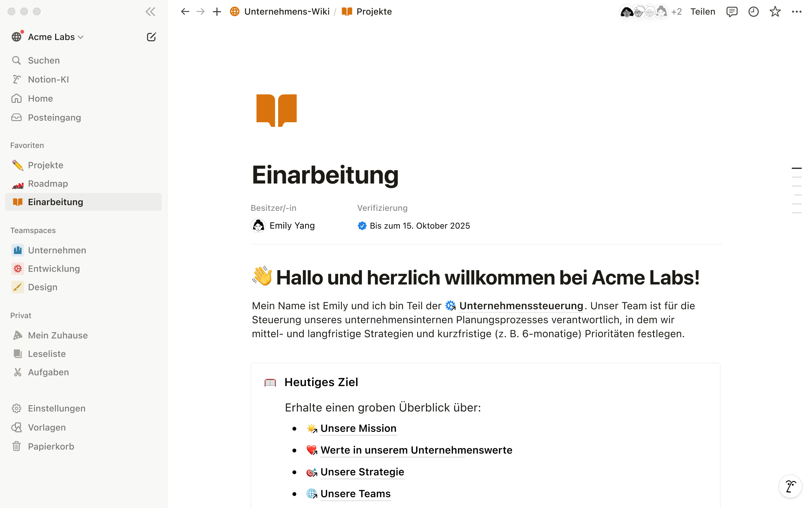The height and width of the screenshot is (508, 812).
Task: Click the Heutiges Ziel callout heading
Action: point(321,382)
